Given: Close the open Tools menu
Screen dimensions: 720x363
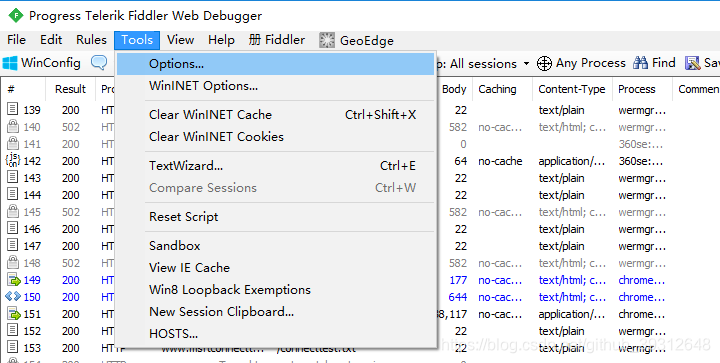Looking at the screenshot, I should [x=137, y=40].
